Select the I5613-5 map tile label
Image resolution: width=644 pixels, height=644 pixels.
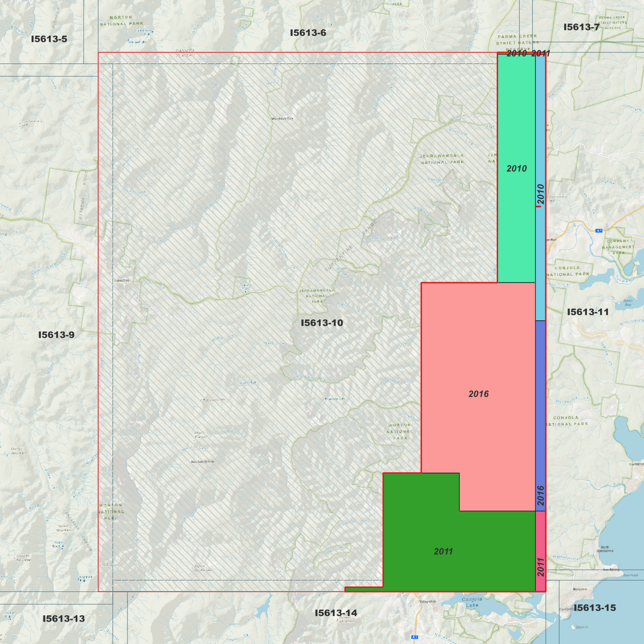(x=49, y=39)
